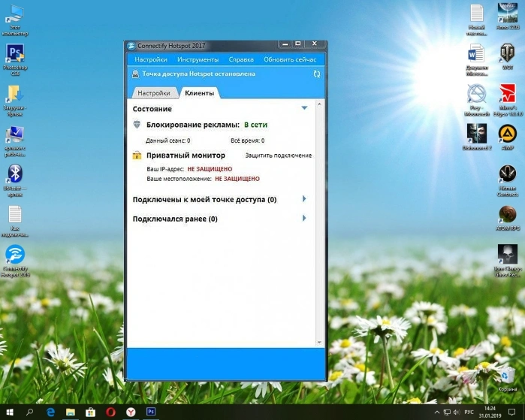Select the Ярлыки с рабочего стола icon
Image resolution: width=525 pixels, height=420 pixels.
click(15, 141)
